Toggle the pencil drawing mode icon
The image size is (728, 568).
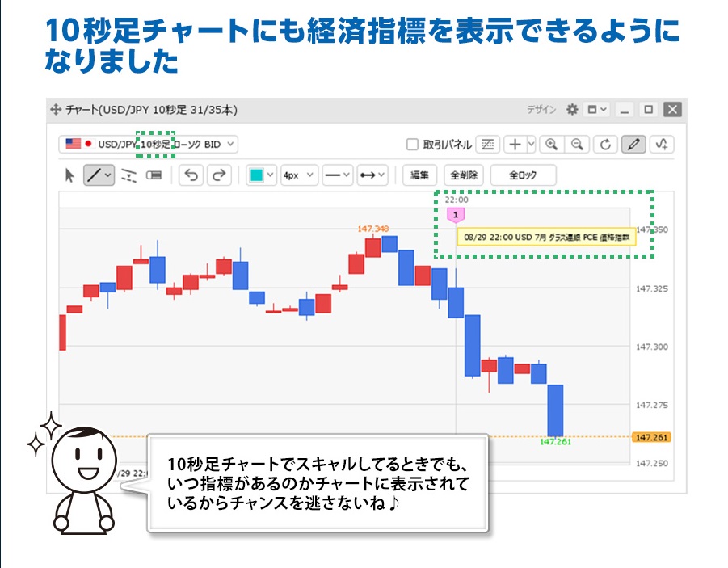coord(633,145)
